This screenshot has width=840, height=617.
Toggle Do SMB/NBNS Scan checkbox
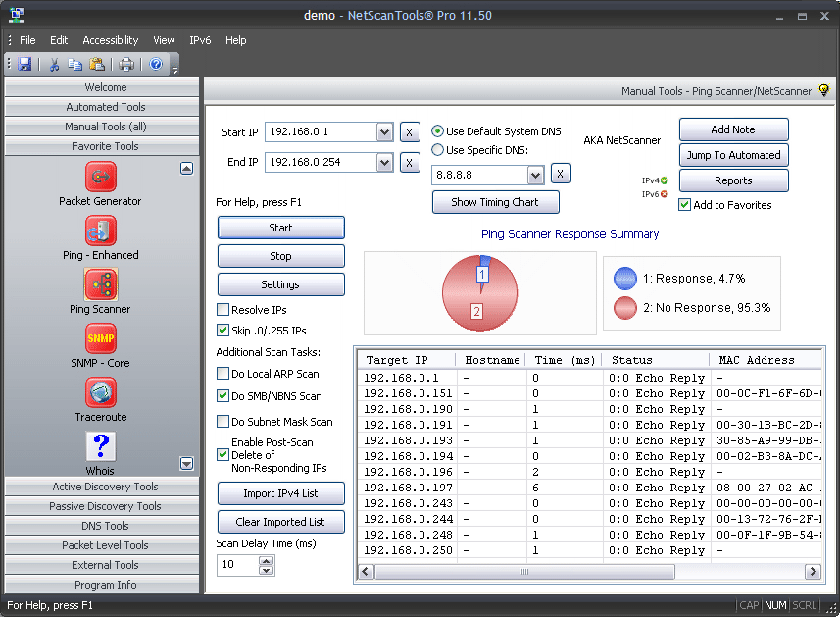(222, 396)
